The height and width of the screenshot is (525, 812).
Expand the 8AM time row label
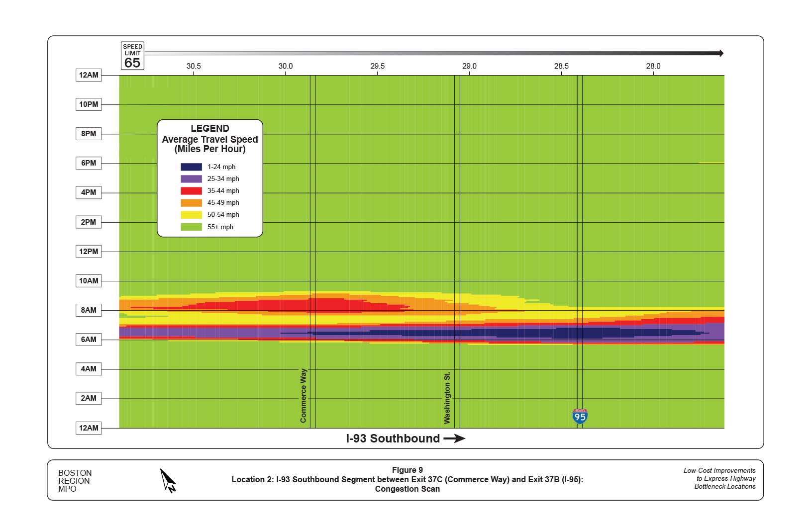pyautogui.click(x=88, y=310)
